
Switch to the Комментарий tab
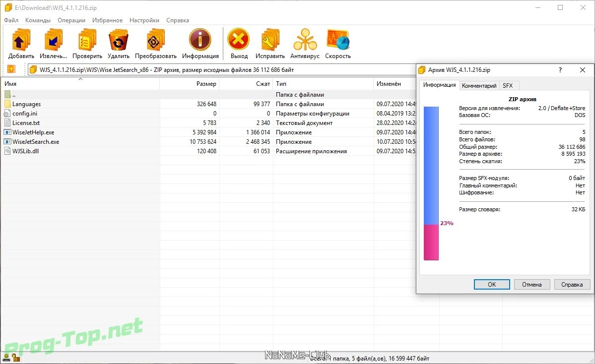click(x=479, y=86)
